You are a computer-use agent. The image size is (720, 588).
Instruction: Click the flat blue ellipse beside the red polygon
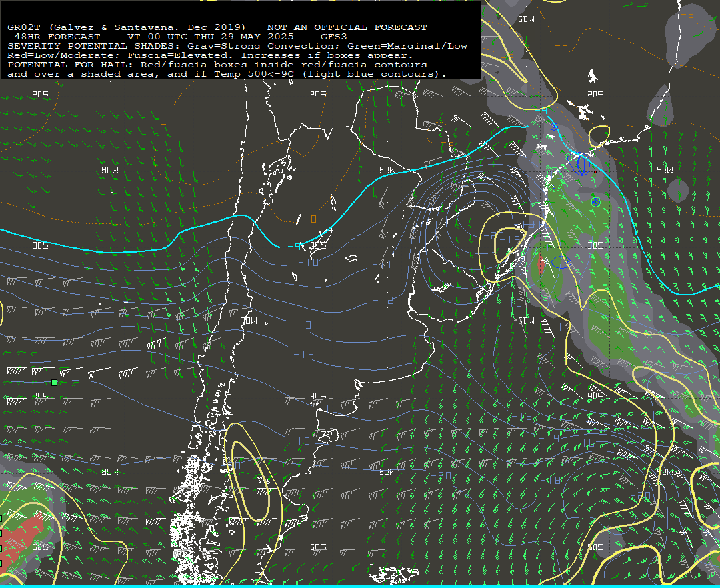pos(561,263)
